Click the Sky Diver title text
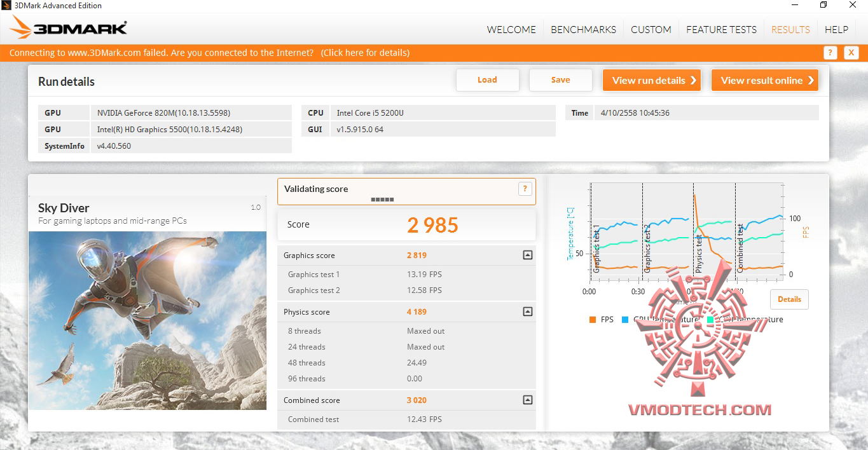 [x=64, y=208]
